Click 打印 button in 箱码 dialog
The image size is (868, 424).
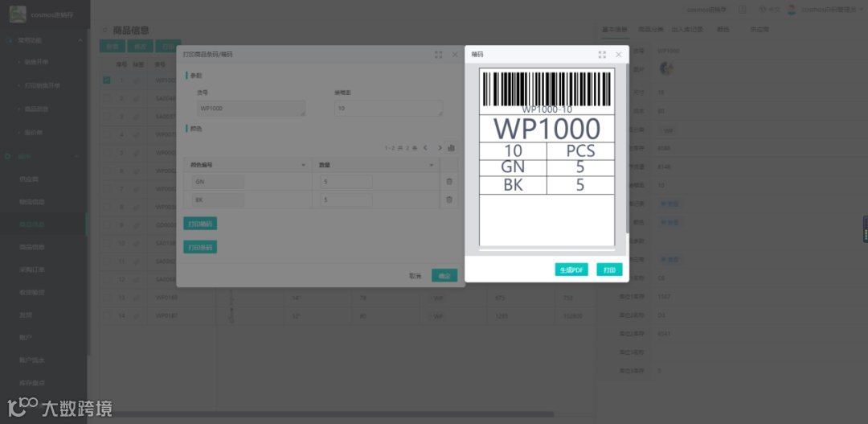pos(609,270)
